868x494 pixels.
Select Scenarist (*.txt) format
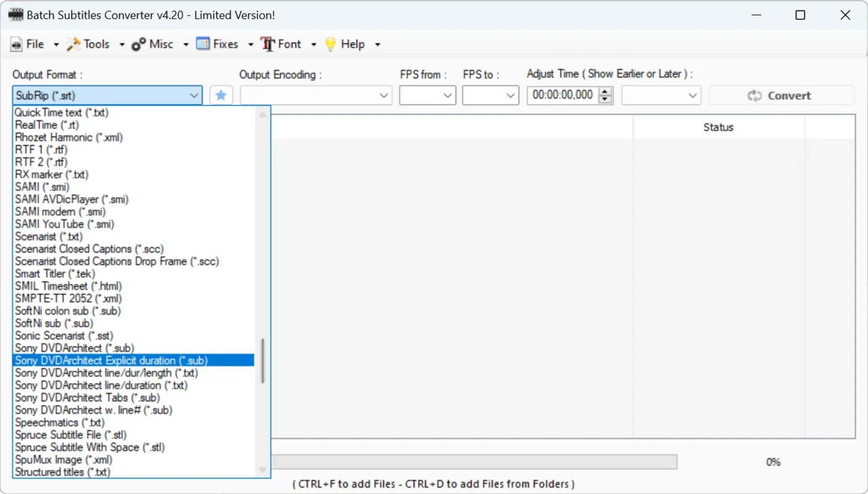[x=133, y=237]
